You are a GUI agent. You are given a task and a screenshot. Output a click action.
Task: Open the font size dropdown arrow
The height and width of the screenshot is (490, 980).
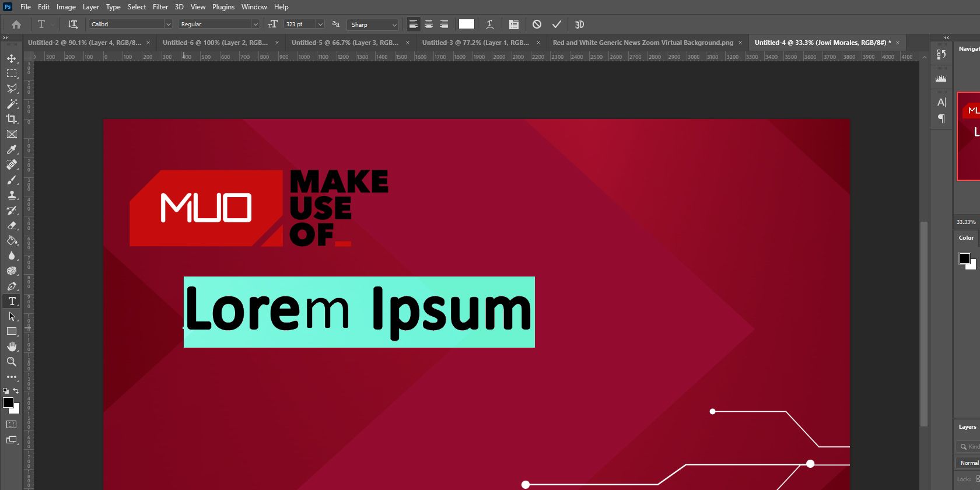[320, 24]
